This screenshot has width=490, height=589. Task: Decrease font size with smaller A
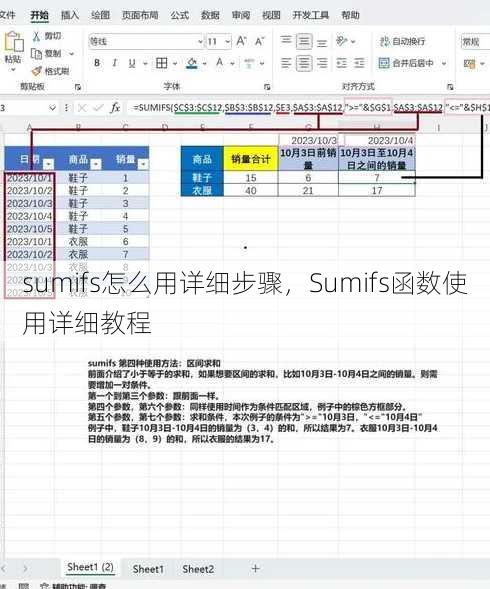[260, 41]
